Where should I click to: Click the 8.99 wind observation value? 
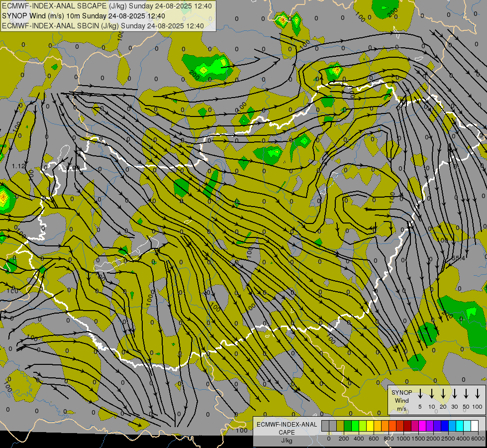click(73, 168)
